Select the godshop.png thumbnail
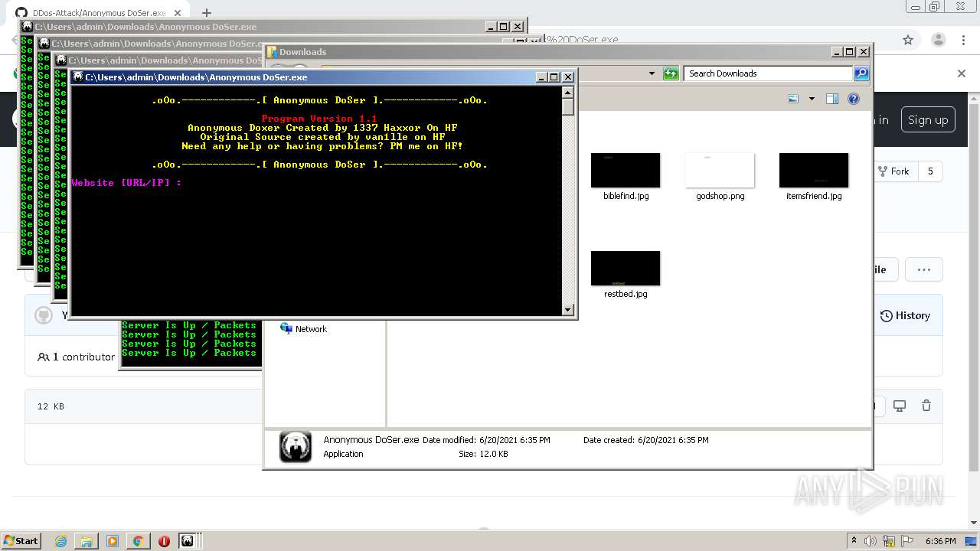The height and width of the screenshot is (551, 980). pos(720,170)
